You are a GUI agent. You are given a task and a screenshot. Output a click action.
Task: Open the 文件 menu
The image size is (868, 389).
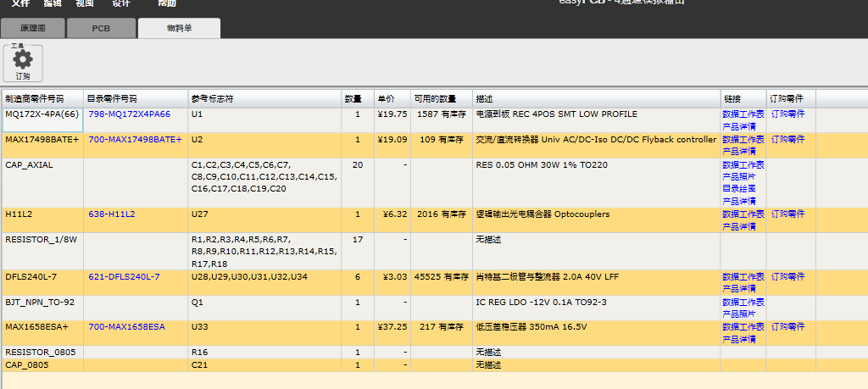click(x=20, y=3)
